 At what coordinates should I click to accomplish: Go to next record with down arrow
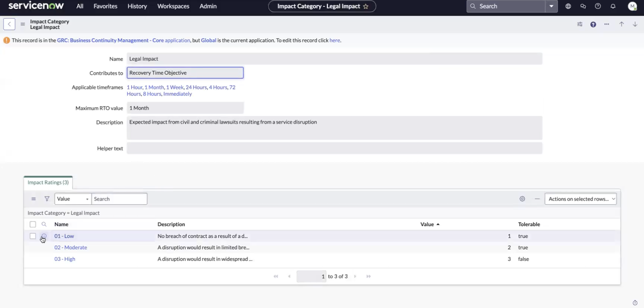pos(635,24)
